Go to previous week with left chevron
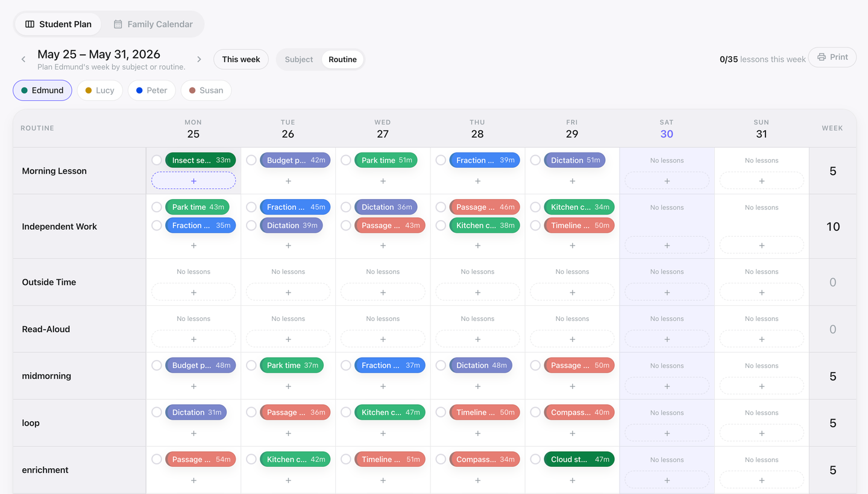Screen dimensions: 868x494 click(x=24, y=59)
